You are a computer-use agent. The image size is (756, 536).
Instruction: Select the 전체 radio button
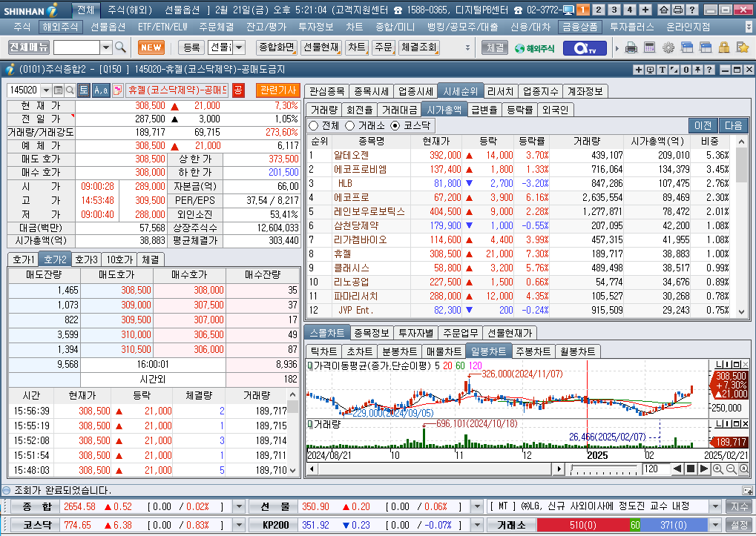coord(314,126)
